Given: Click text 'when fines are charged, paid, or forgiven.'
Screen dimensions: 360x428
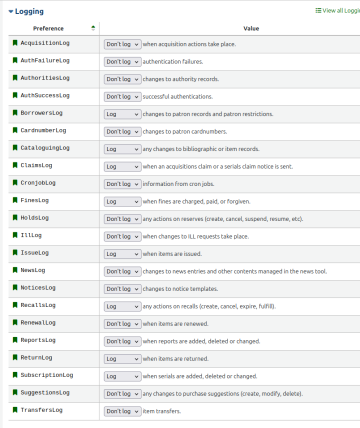Looking at the screenshot, I should coord(196,202).
